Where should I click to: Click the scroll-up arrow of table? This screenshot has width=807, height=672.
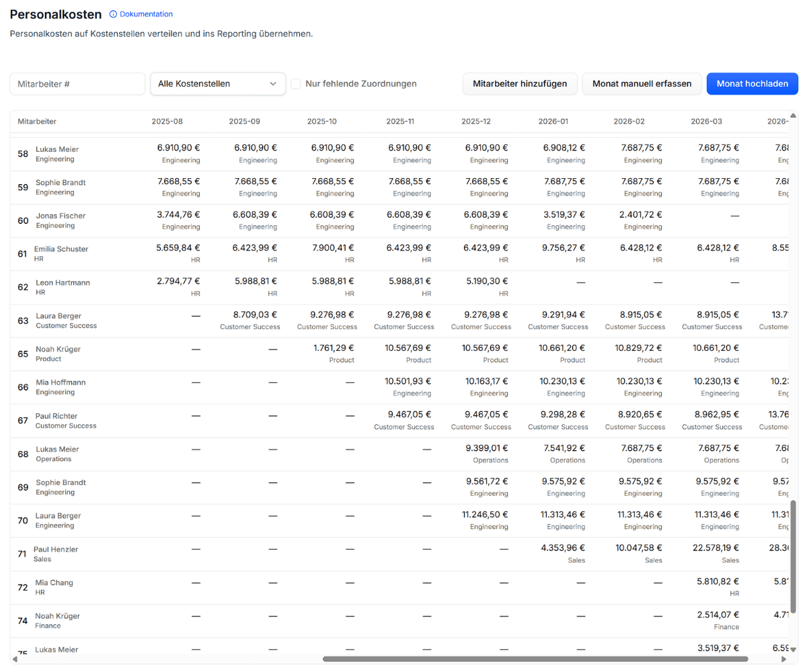point(794,115)
